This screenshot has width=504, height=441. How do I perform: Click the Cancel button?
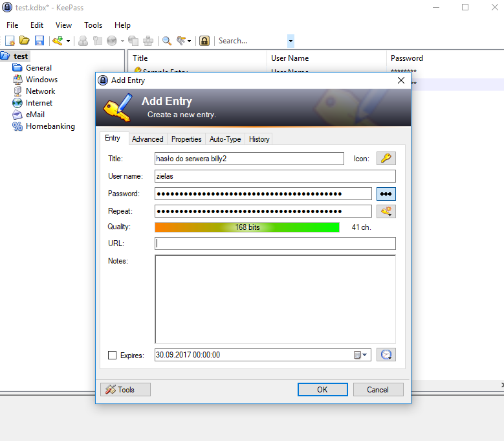coord(378,390)
